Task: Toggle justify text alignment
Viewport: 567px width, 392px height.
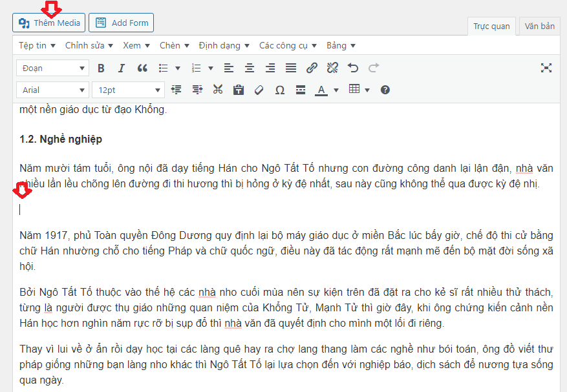Action: (291, 68)
